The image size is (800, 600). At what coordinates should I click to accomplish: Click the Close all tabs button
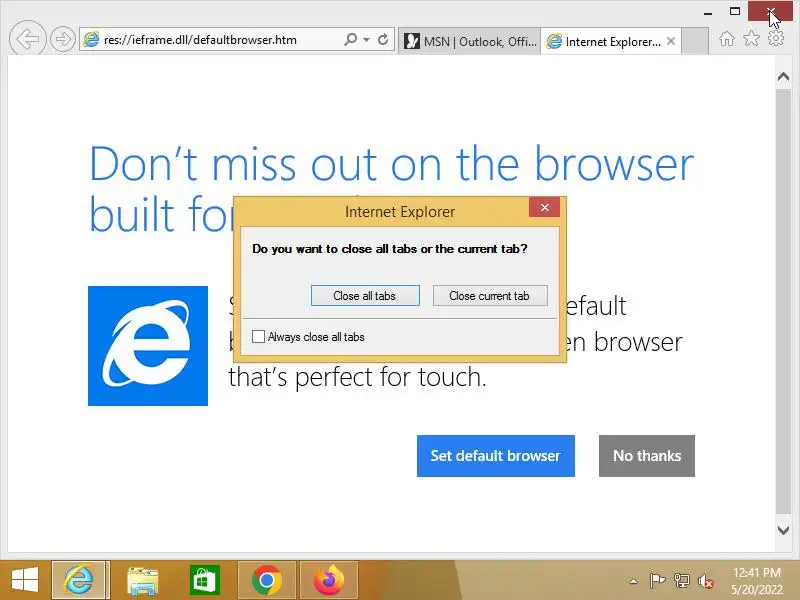[365, 295]
